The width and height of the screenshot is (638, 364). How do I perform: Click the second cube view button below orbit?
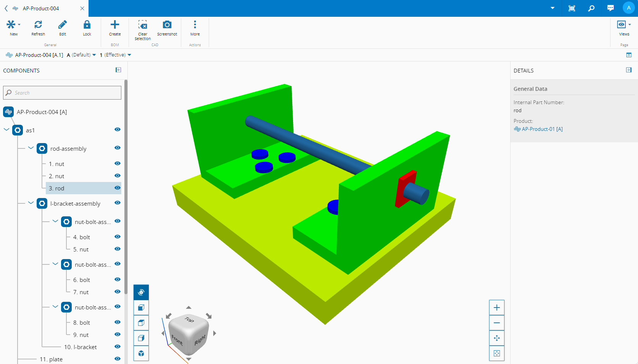141,308
